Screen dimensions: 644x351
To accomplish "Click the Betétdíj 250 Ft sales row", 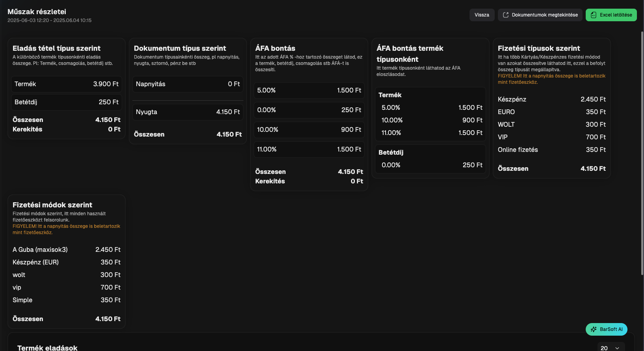I will (67, 102).
